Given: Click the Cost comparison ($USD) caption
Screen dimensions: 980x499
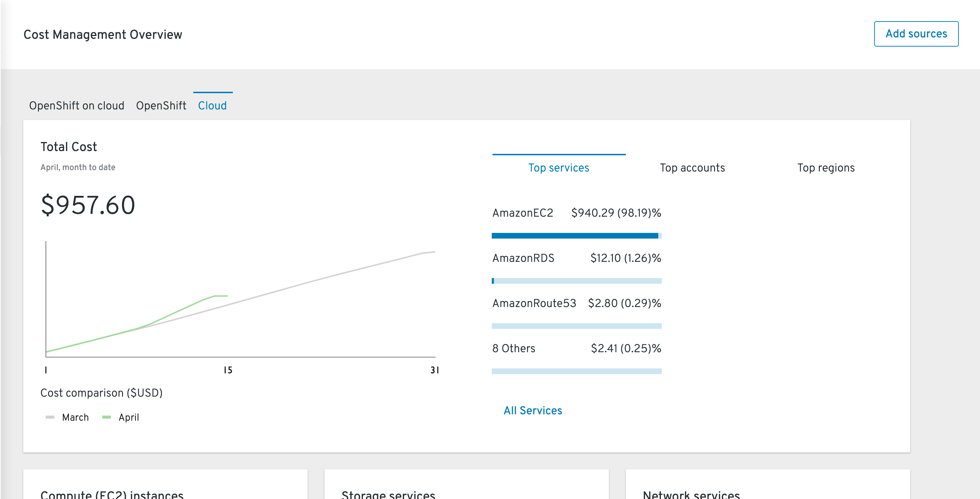Looking at the screenshot, I should click(101, 393).
